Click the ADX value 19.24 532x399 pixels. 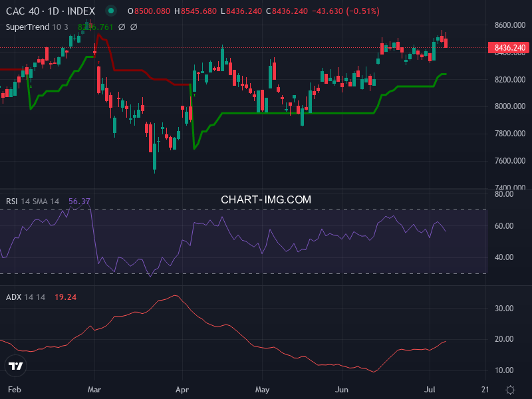pyautogui.click(x=65, y=297)
